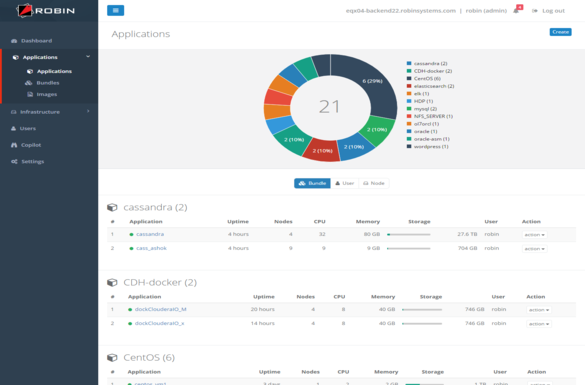Switch grouping to User view
Image resolution: width=585 pixels, height=385 pixels.
coord(344,183)
